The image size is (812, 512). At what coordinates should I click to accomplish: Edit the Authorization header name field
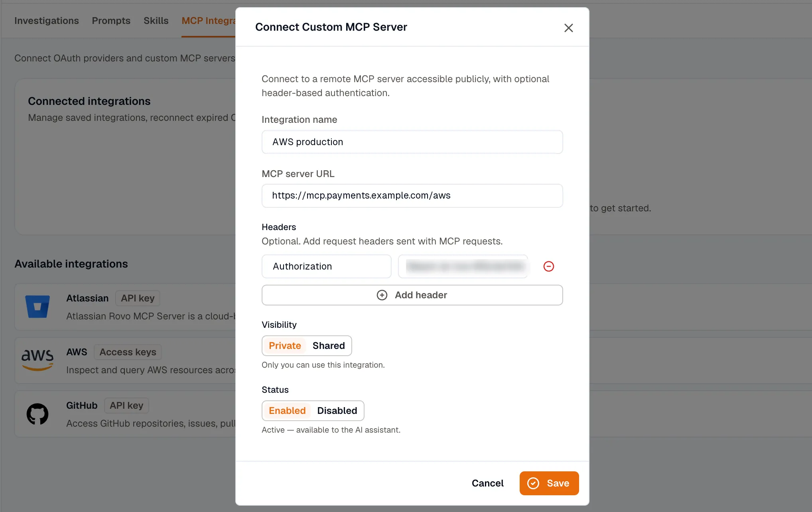click(326, 266)
